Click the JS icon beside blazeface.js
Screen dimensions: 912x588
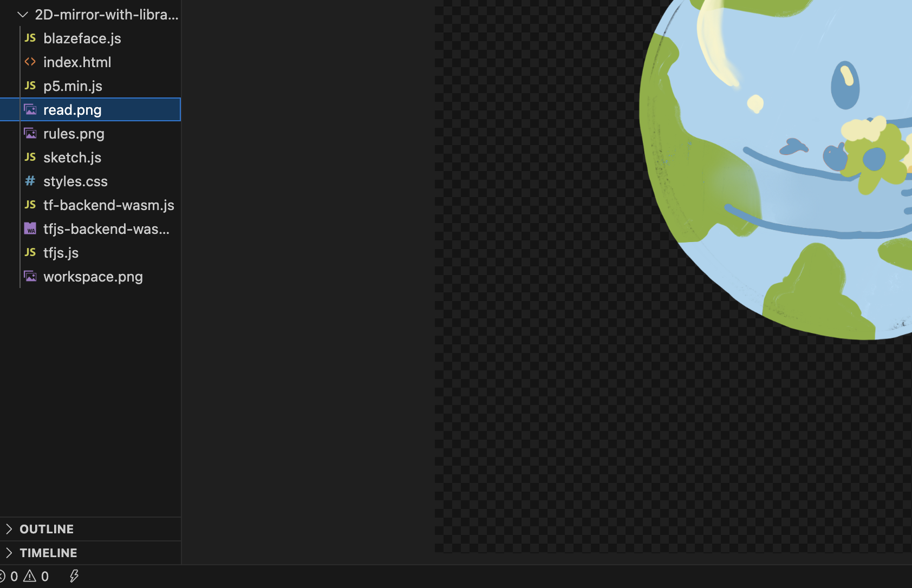tap(30, 38)
